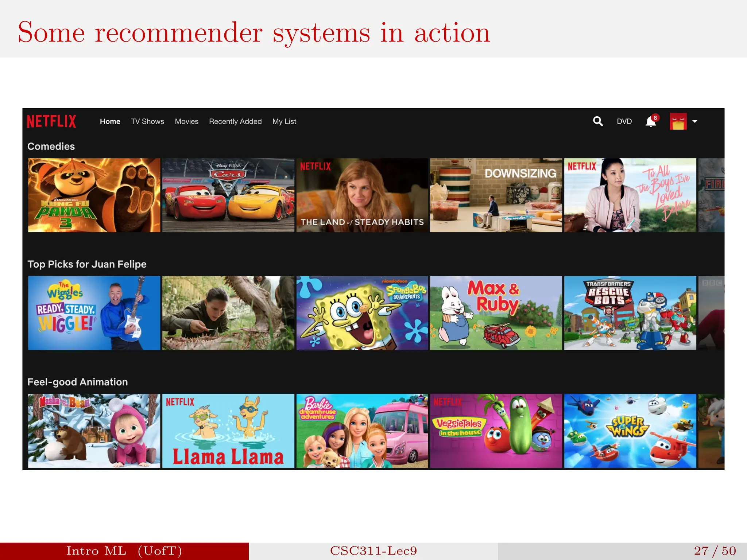Open Masha and the Bear tile

point(94,431)
